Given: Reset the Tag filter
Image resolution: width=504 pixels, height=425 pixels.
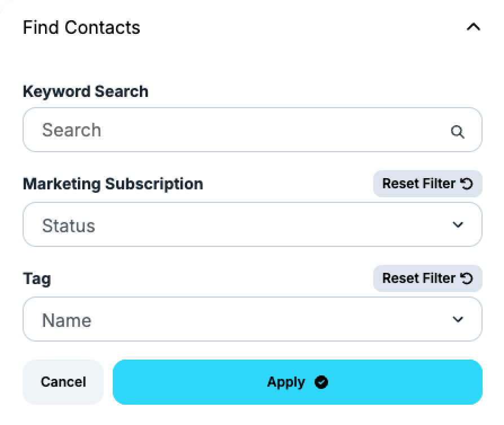Looking at the screenshot, I should click(x=427, y=278).
